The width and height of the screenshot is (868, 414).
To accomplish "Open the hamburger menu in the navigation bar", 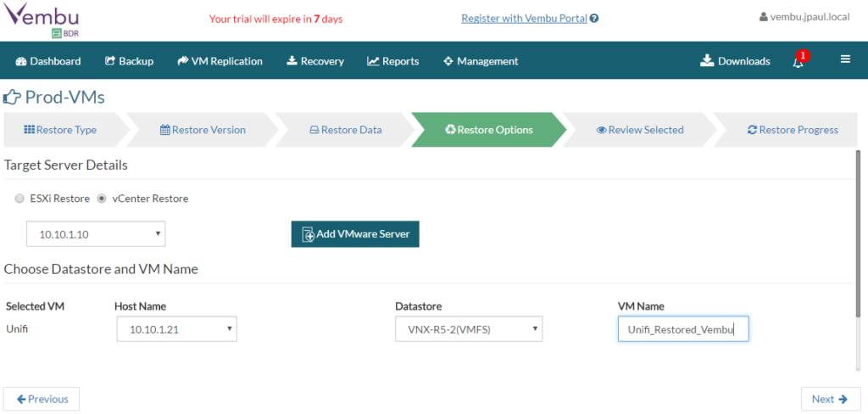I will 845,59.
